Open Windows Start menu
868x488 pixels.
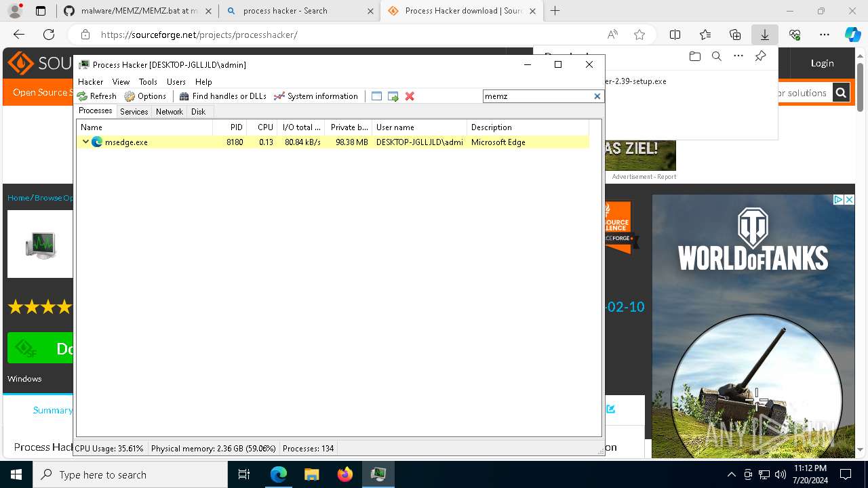pos(16,474)
